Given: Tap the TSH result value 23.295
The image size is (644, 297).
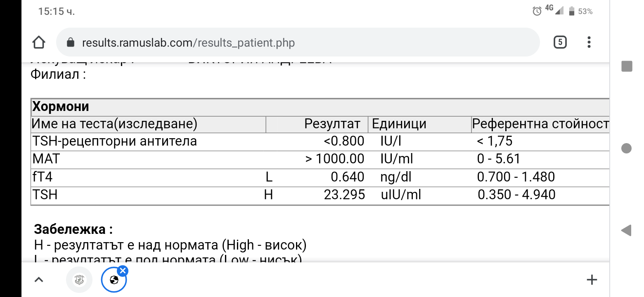Looking at the screenshot, I should coord(344,195).
